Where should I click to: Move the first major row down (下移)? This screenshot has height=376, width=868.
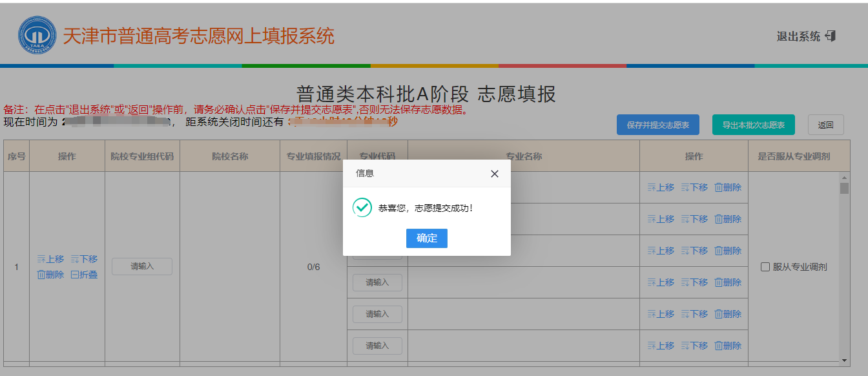(x=694, y=187)
